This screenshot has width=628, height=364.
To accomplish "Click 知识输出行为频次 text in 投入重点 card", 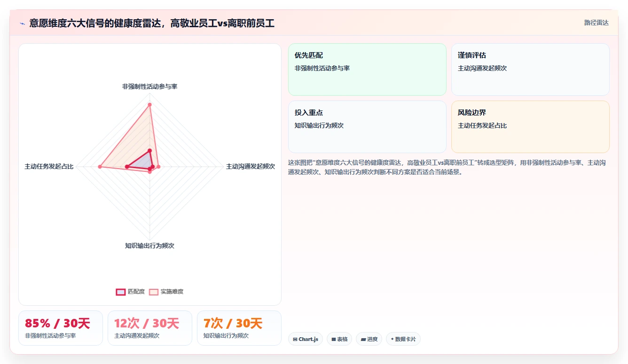I will pyautogui.click(x=319, y=125).
